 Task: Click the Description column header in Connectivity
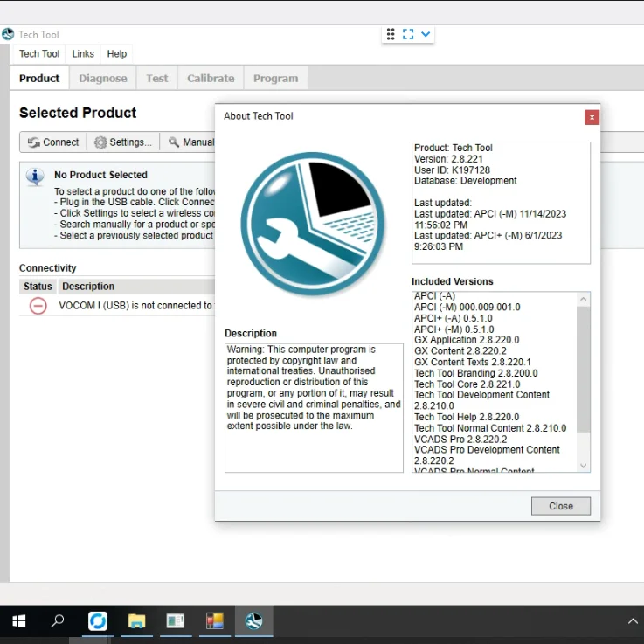coord(136,287)
